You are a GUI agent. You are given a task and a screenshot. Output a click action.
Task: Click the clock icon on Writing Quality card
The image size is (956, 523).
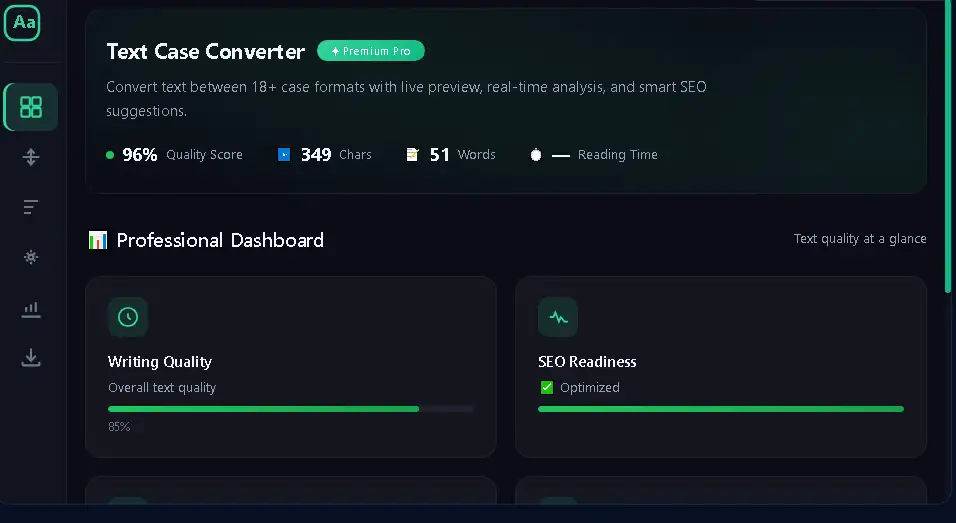click(128, 317)
